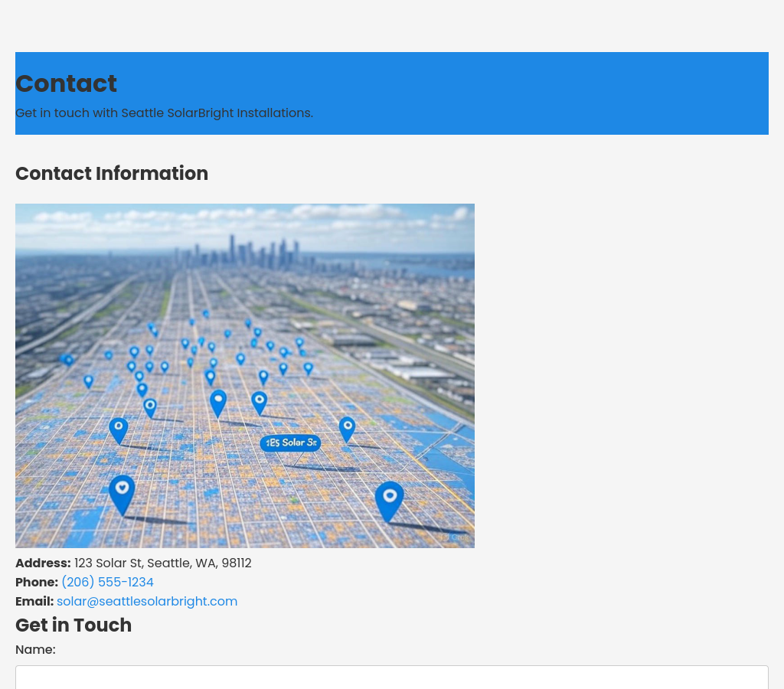Screen dimensions: 784x689
Task: Click the 123 Solar St address text
Action: (162, 563)
